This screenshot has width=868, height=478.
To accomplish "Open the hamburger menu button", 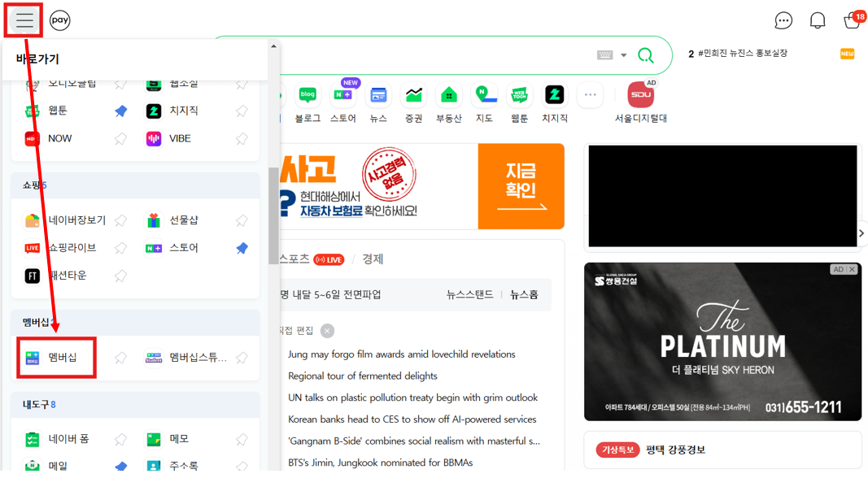I will click(x=24, y=20).
